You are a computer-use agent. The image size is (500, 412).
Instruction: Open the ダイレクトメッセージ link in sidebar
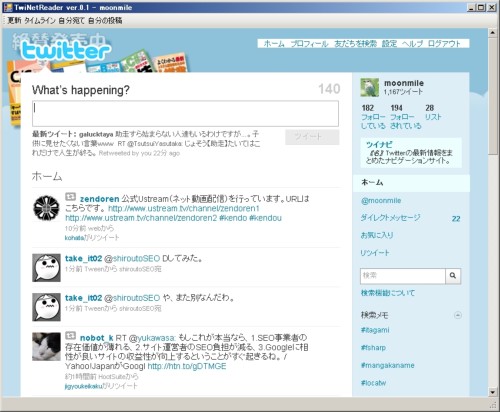(x=390, y=218)
